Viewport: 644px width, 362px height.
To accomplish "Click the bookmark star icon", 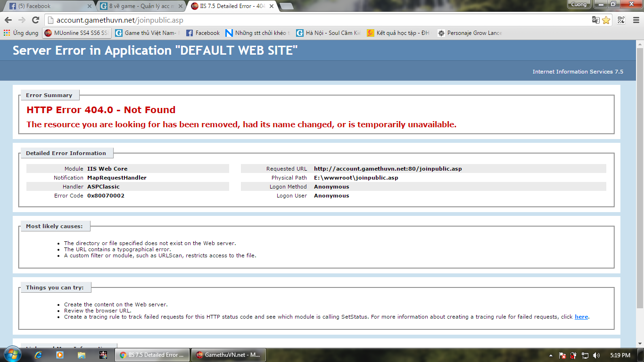I will point(606,20).
